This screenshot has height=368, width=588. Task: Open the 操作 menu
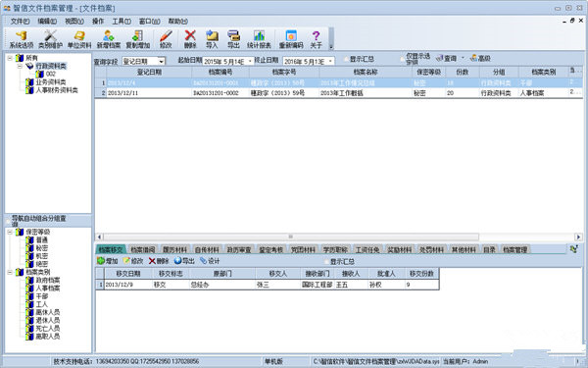pos(98,22)
